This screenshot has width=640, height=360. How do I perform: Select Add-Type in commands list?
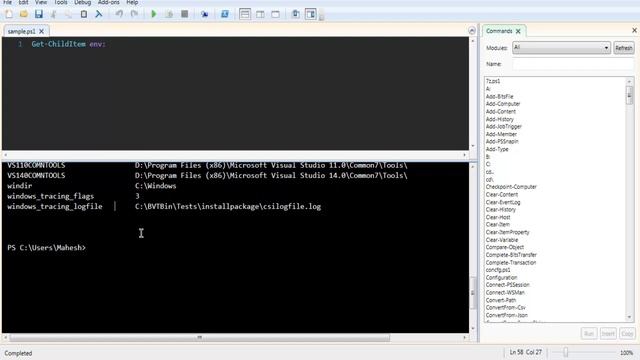coord(497,149)
